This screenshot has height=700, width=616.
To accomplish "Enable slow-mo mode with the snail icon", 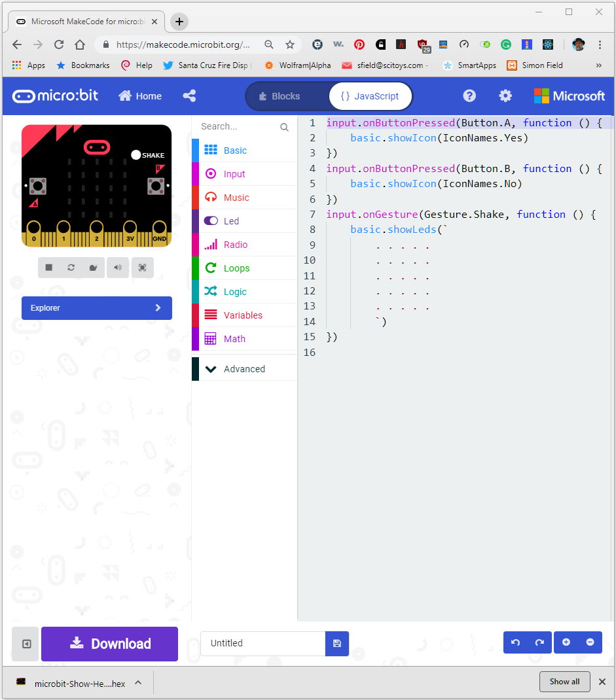I will (x=94, y=268).
